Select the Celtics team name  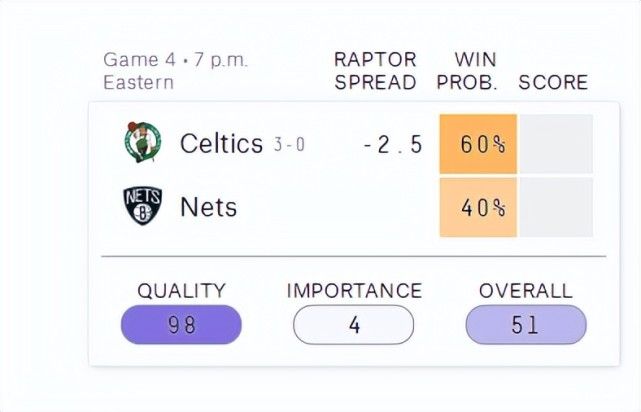tap(221, 144)
